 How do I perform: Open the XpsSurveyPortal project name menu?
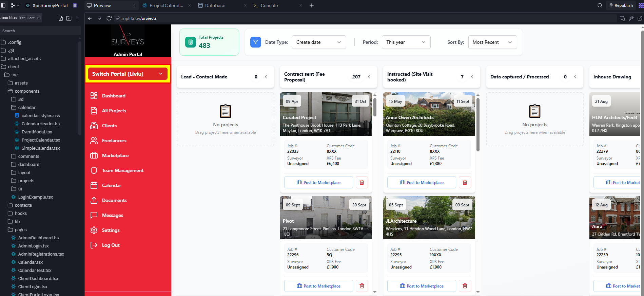pos(50,5)
